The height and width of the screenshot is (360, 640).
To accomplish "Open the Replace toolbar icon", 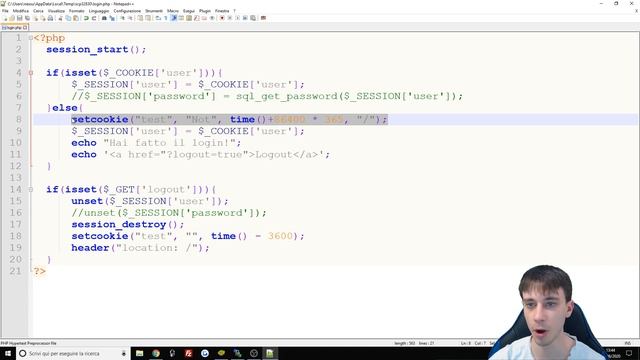I will coord(112,18).
